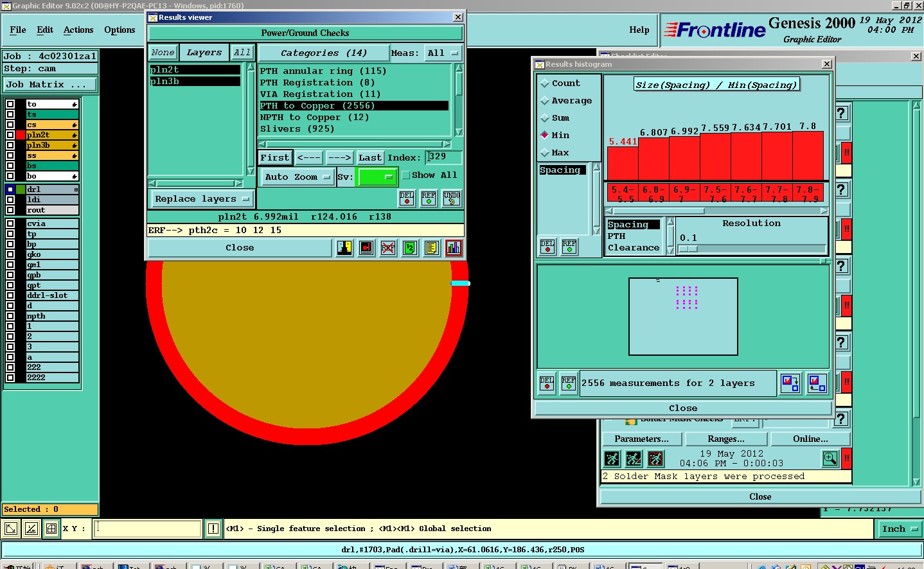Select Min radio option
The width and height of the screenshot is (924, 569).
[545, 135]
